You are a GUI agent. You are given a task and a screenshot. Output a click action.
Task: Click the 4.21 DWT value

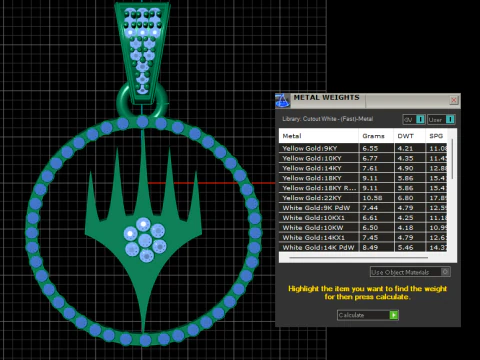405,148
